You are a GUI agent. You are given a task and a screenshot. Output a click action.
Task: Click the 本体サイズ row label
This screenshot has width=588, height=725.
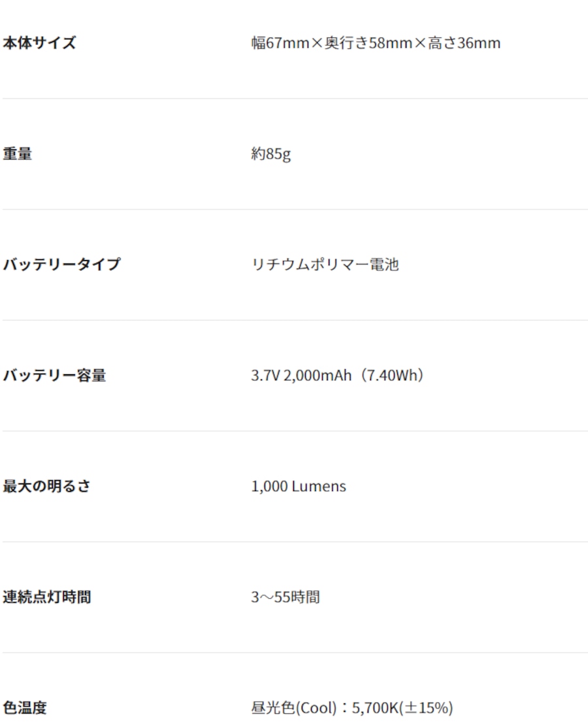click(39, 43)
